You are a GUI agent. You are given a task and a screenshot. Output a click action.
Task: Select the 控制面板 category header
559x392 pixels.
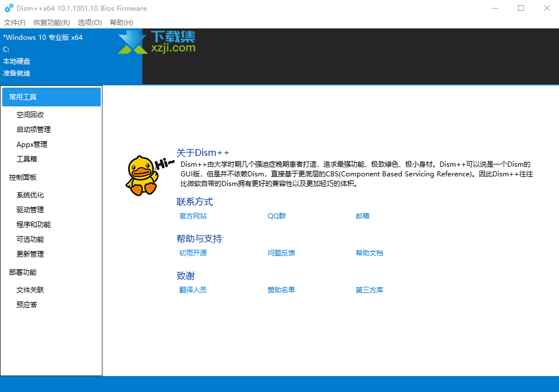click(23, 177)
